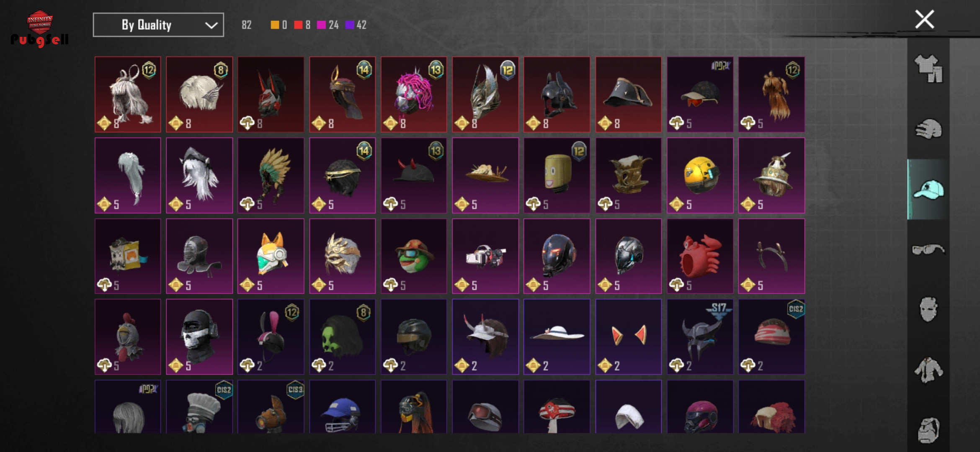Select the fox ear helmet item
Screen dimensions: 980x452
coord(271,256)
